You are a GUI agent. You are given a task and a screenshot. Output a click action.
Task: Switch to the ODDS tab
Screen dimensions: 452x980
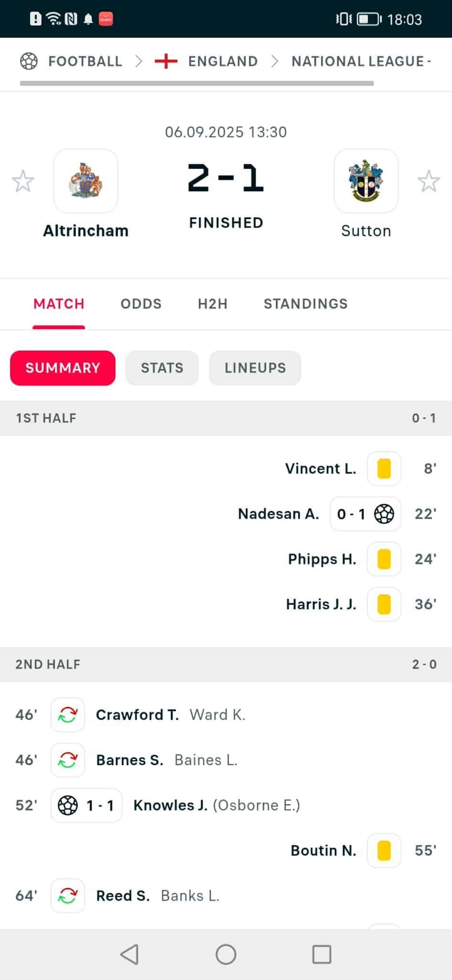pos(141,304)
